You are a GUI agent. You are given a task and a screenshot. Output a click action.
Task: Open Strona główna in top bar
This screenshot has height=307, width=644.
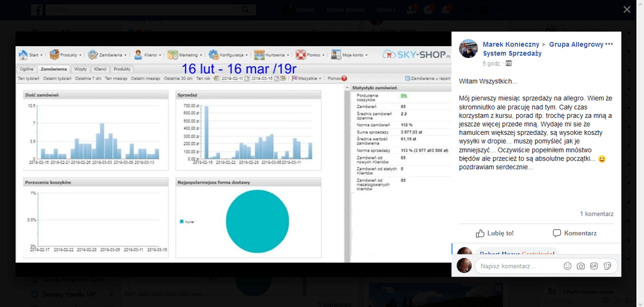(344, 10)
